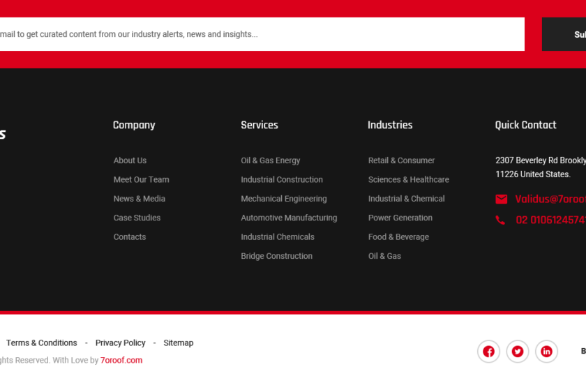Viewport: 586px width, 392px height.
Task: Visit the 7oroof.com credit link
Action: (121, 360)
